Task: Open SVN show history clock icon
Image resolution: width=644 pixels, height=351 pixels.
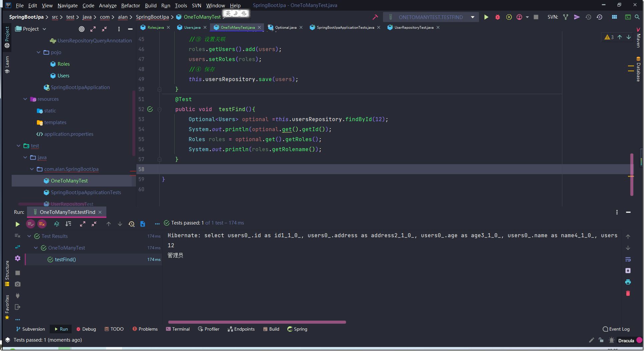Action: pos(588,17)
